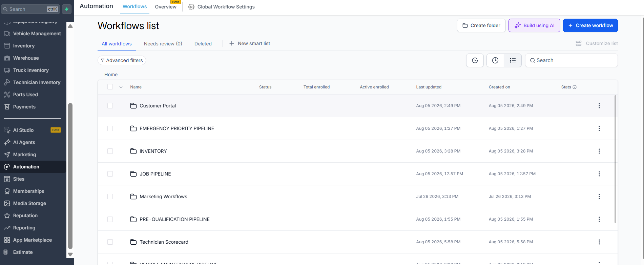Image resolution: width=644 pixels, height=265 pixels.
Task: Click the workflows Search field
Action: [571, 60]
